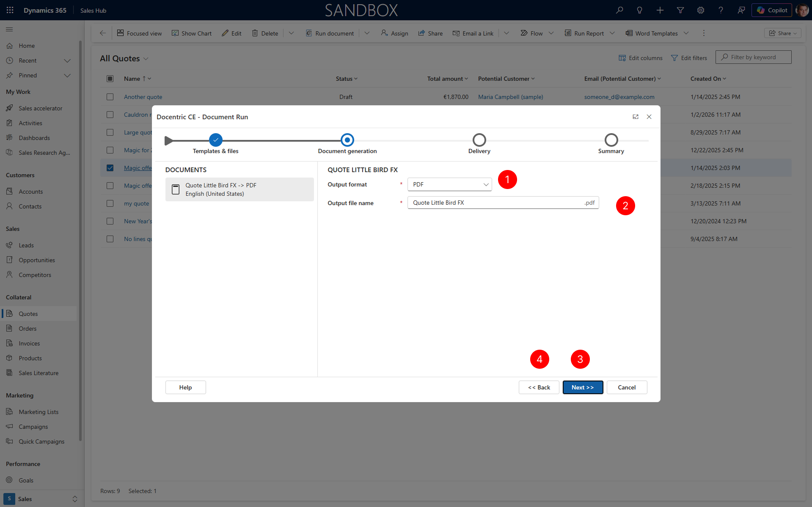Viewport: 812px width, 507px height.
Task: Click the Next >> button
Action: (x=583, y=387)
